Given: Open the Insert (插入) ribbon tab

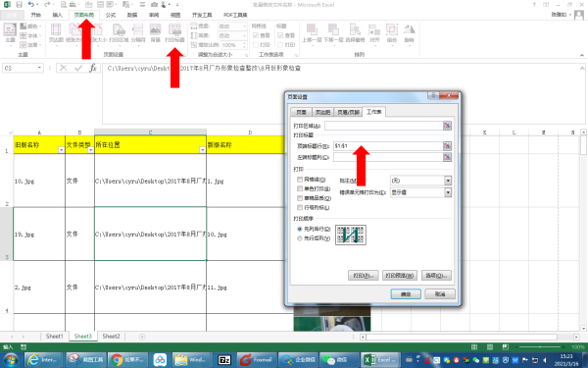Looking at the screenshot, I should pyautogui.click(x=58, y=15).
